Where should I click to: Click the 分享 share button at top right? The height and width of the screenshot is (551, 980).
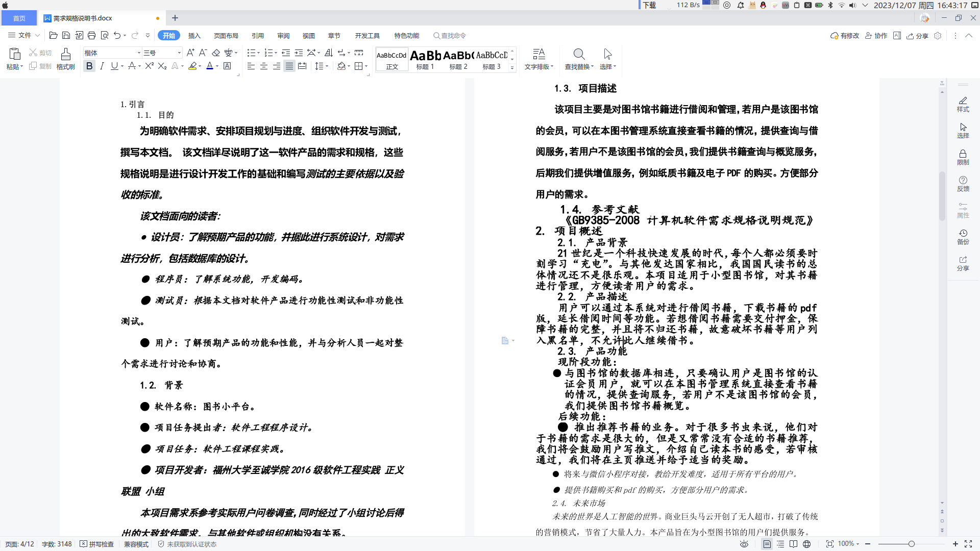coord(918,36)
